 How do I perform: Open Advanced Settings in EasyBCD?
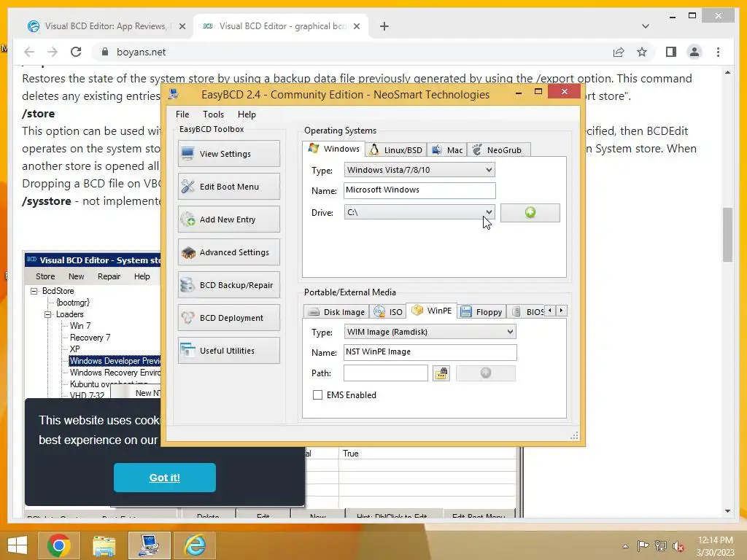tap(228, 252)
